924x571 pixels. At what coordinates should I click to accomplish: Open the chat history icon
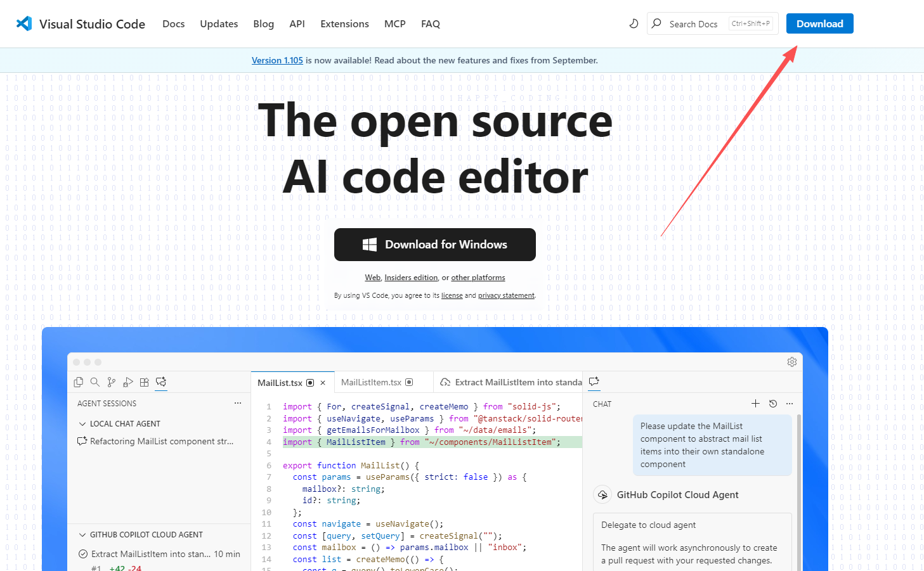point(773,404)
